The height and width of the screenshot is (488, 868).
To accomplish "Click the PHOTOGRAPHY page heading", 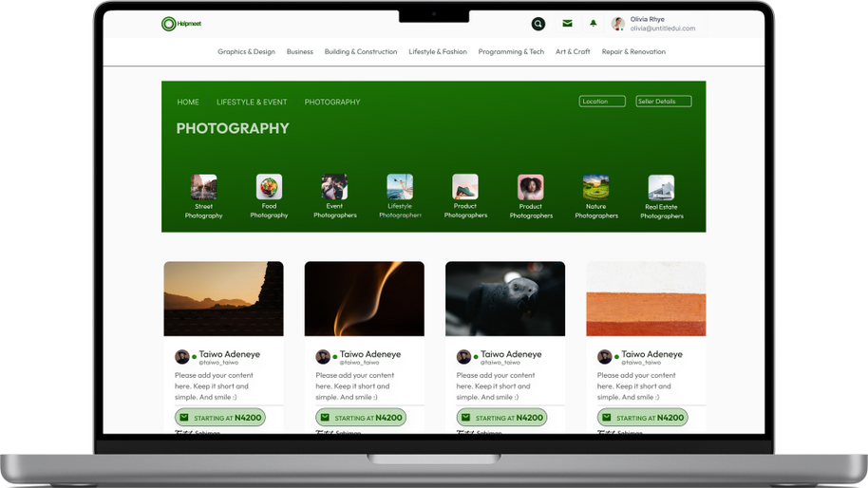I will coord(233,128).
